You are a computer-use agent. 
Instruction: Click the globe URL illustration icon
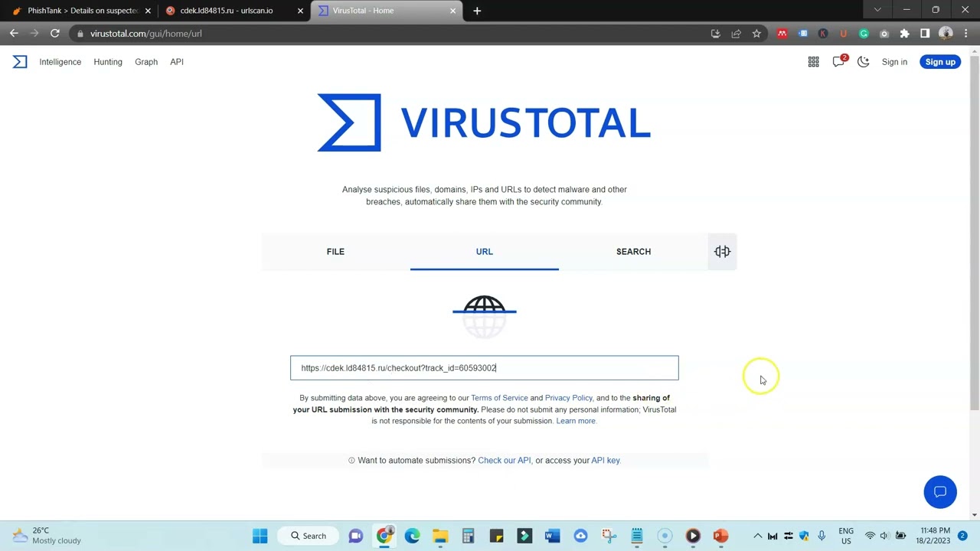coord(485,315)
